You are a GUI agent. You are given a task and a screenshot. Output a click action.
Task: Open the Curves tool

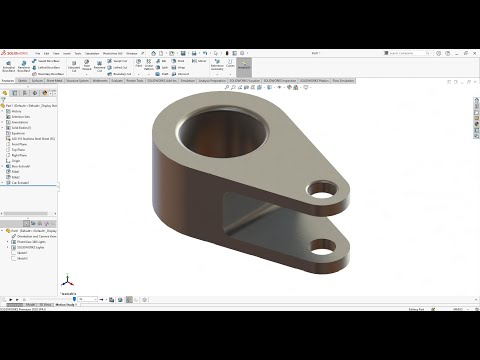point(230,63)
